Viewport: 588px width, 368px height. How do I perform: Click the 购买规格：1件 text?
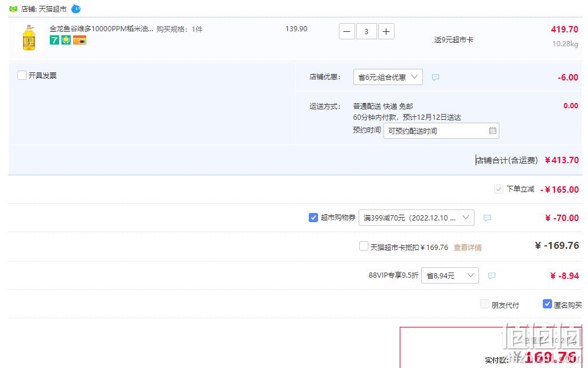coord(180,29)
